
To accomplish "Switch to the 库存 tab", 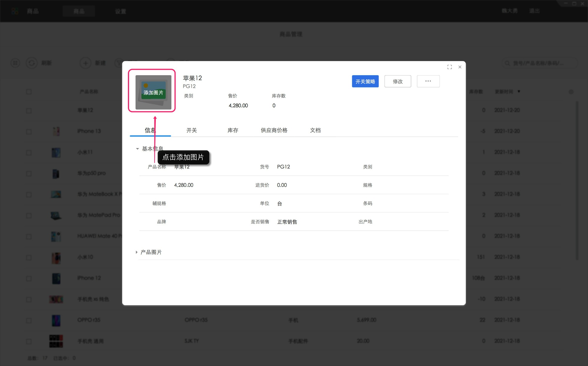I will 233,130.
